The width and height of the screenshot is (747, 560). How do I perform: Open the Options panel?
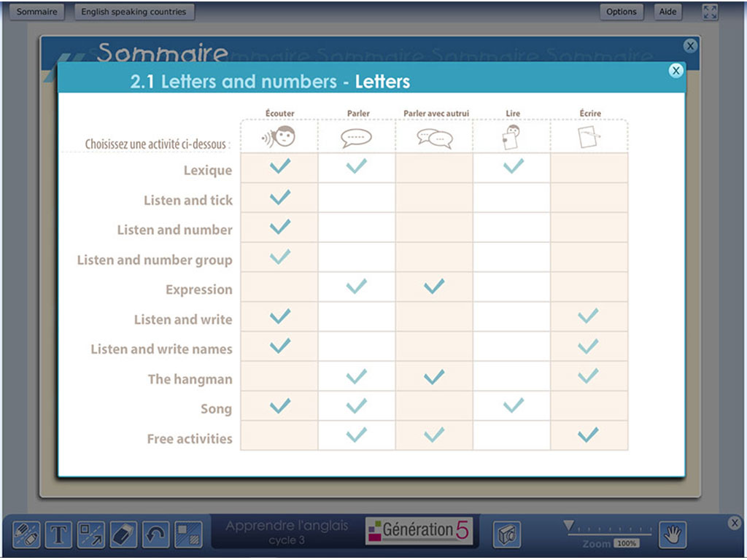click(x=621, y=12)
